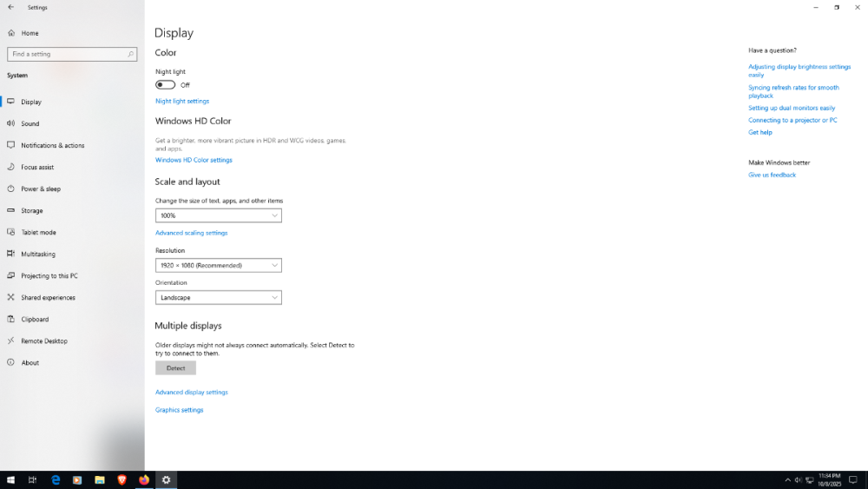Click the back arrow in Settings

[x=10, y=7]
